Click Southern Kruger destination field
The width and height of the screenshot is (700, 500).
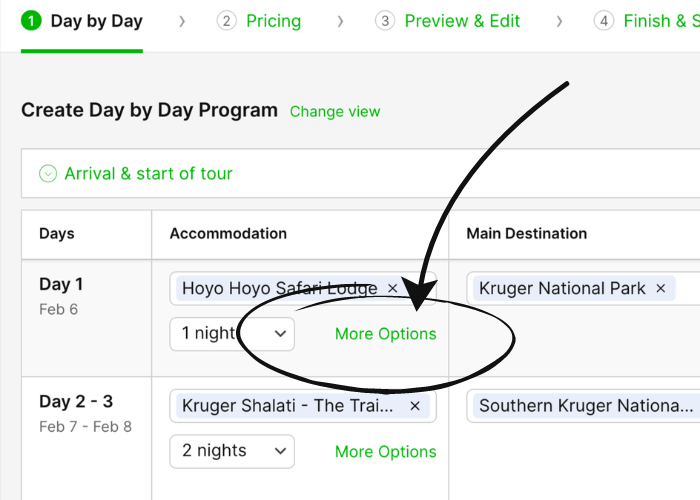[x=585, y=406]
